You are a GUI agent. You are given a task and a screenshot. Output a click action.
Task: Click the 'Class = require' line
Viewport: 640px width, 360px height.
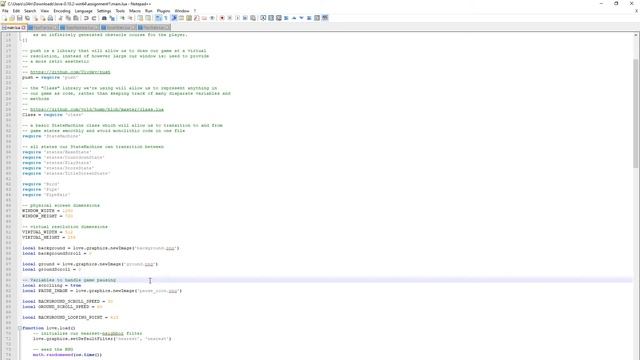click(52, 115)
